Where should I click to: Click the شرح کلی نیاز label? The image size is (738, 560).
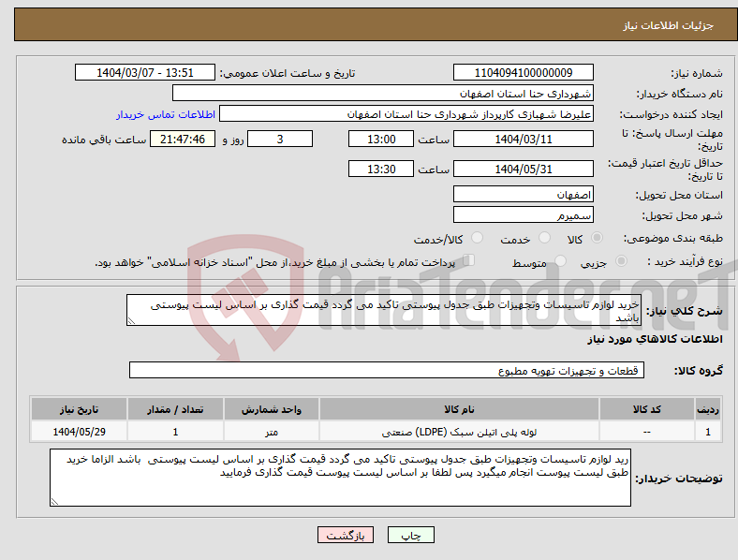684,311
